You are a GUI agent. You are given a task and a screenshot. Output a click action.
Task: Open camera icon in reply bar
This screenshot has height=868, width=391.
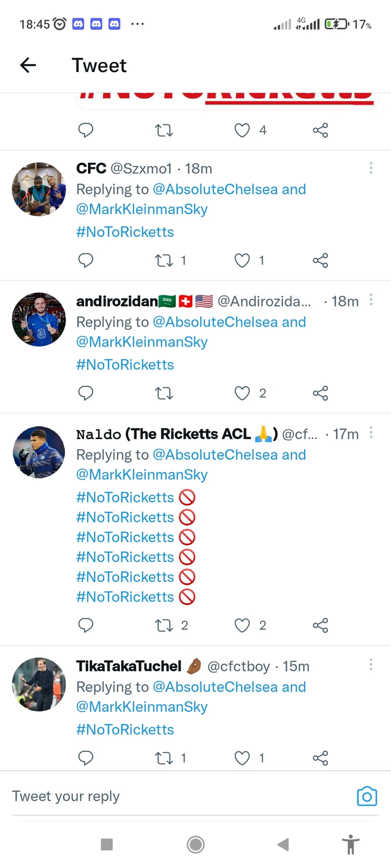click(x=367, y=796)
